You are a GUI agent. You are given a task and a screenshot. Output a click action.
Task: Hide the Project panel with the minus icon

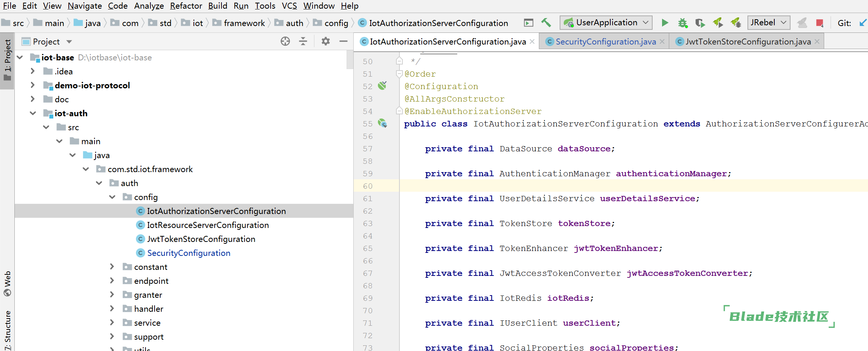(343, 41)
